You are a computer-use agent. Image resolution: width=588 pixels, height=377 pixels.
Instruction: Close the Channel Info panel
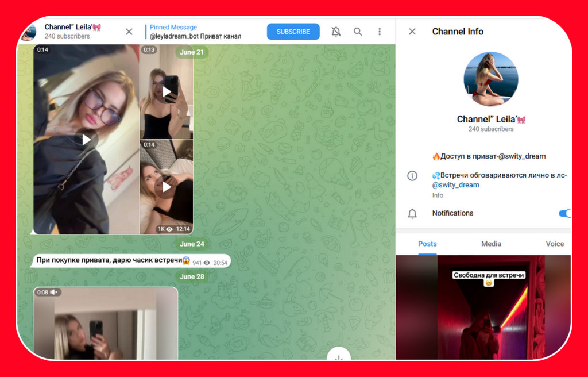[412, 32]
